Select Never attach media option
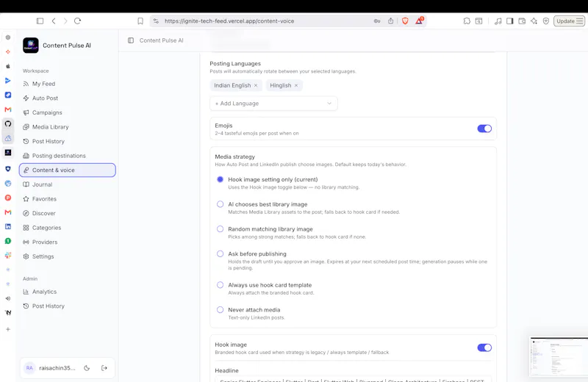This screenshot has height=382, width=588. [220, 310]
